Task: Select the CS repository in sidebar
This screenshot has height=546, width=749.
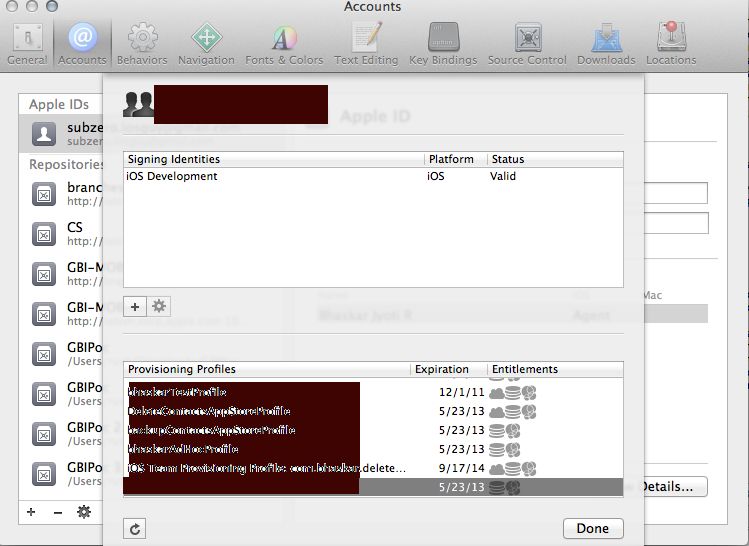Action: (x=61, y=233)
